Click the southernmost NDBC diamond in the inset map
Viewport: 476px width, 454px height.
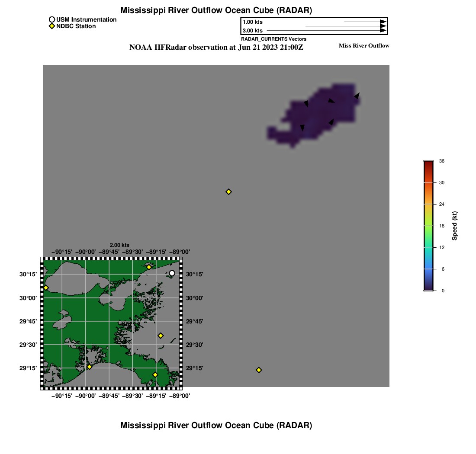click(155, 374)
